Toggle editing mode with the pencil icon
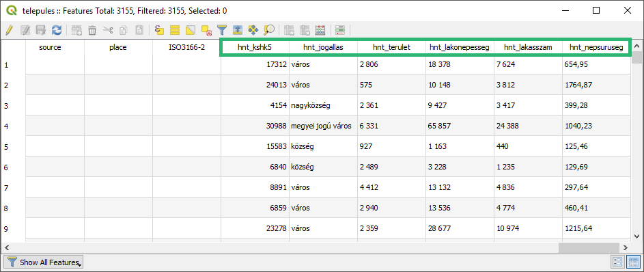Screen dimensions: 644x272 click(10, 29)
